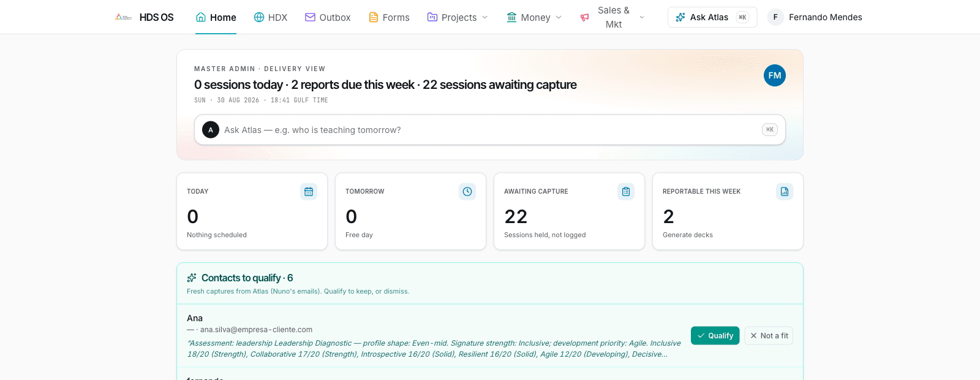The image size is (980, 380).
Task: Click 'Sessions held, not logged' caption
Action: click(545, 235)
